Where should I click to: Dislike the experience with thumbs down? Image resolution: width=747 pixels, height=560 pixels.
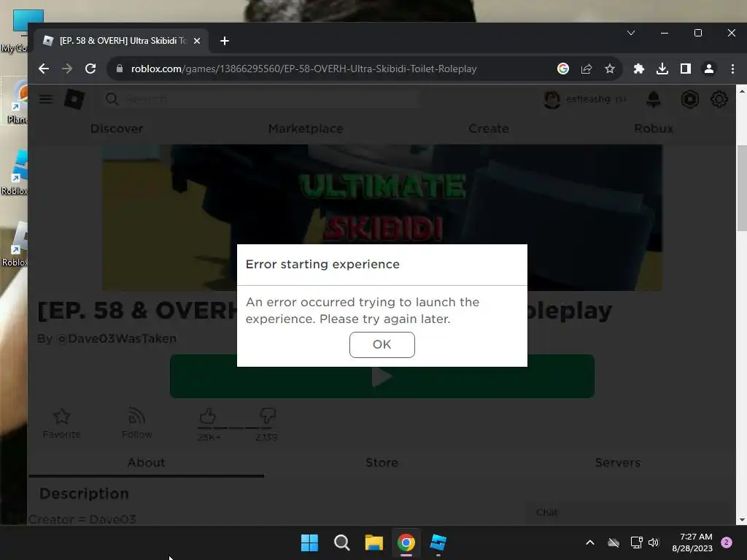click(268, 416)
